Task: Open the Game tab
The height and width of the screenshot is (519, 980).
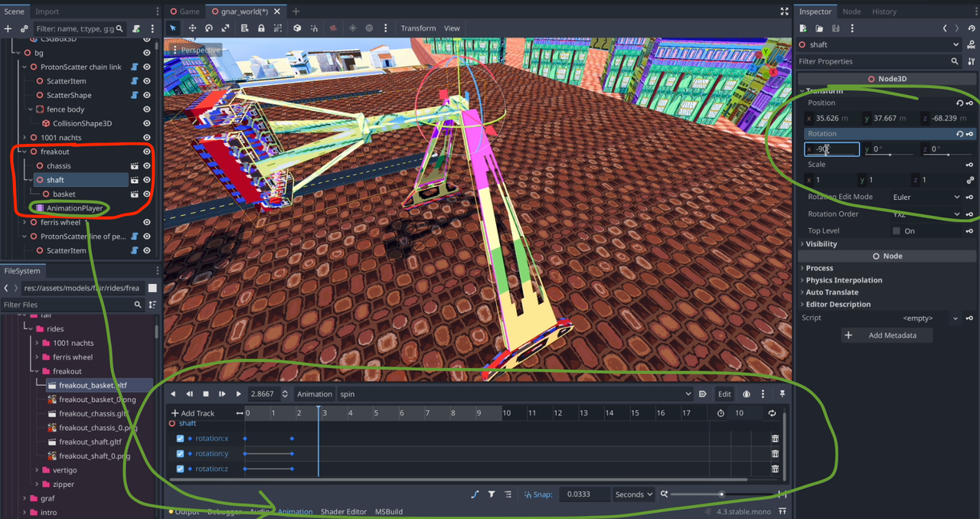Action: click(x=185, y=11)
